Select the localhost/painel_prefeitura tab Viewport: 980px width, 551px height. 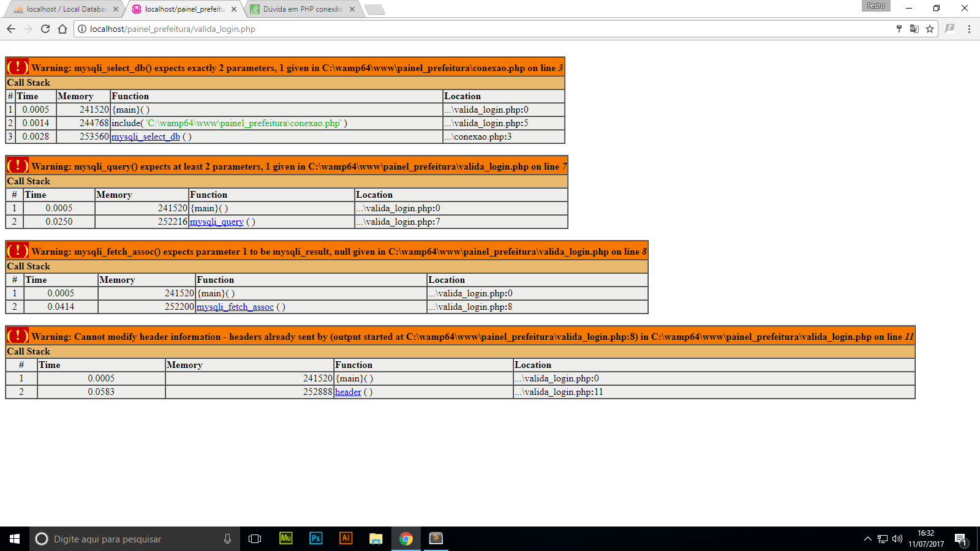184,9
